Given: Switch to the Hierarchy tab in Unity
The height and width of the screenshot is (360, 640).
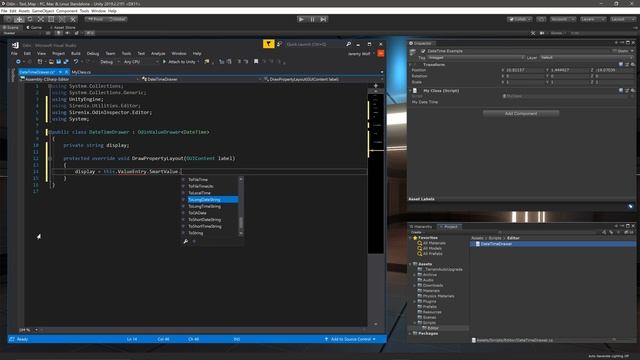Looking at the screenshot, I should 422,227.
